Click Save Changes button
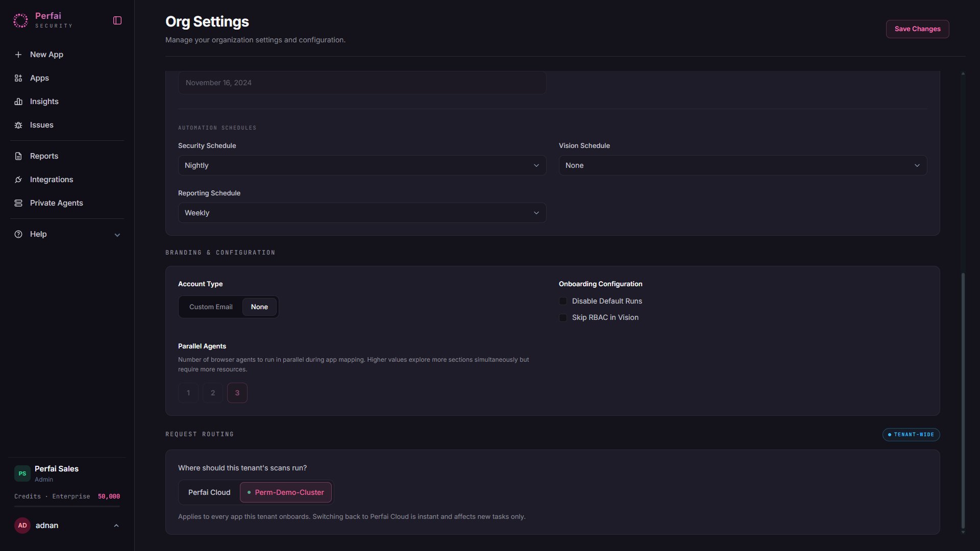980x551 pixels. (x=917, y=29)
